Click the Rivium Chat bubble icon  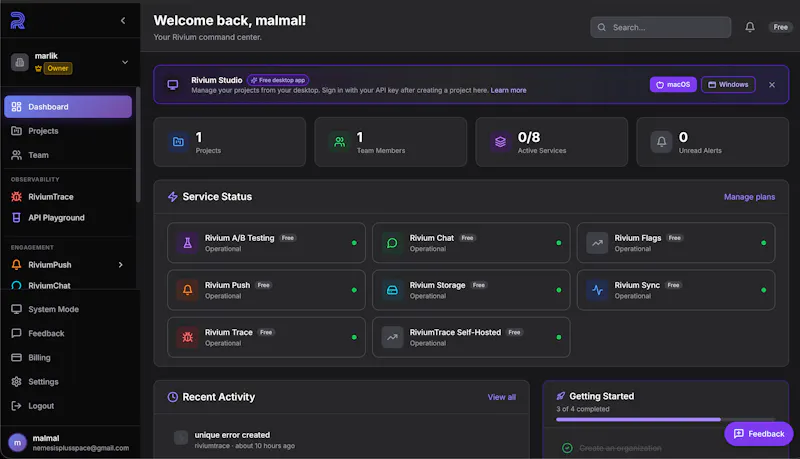click(x=392, y=243)
